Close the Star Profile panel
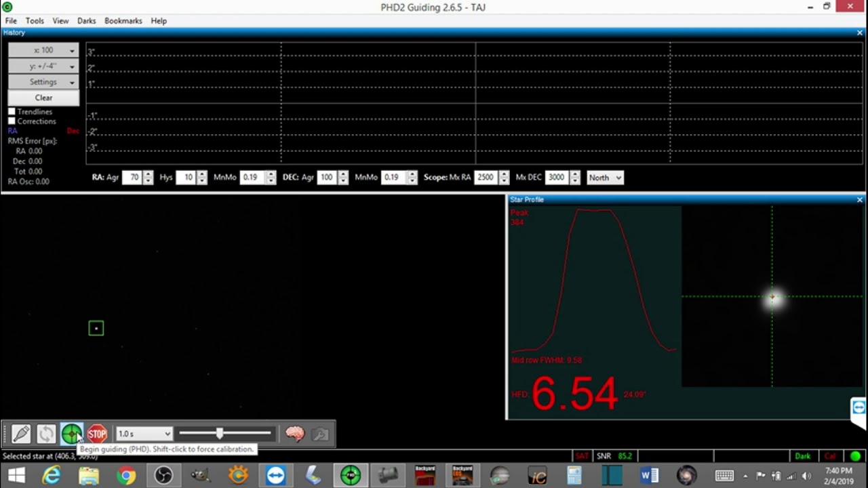Image resolution: width=868 pixels, height=488 pixels. tap(860, 200)
